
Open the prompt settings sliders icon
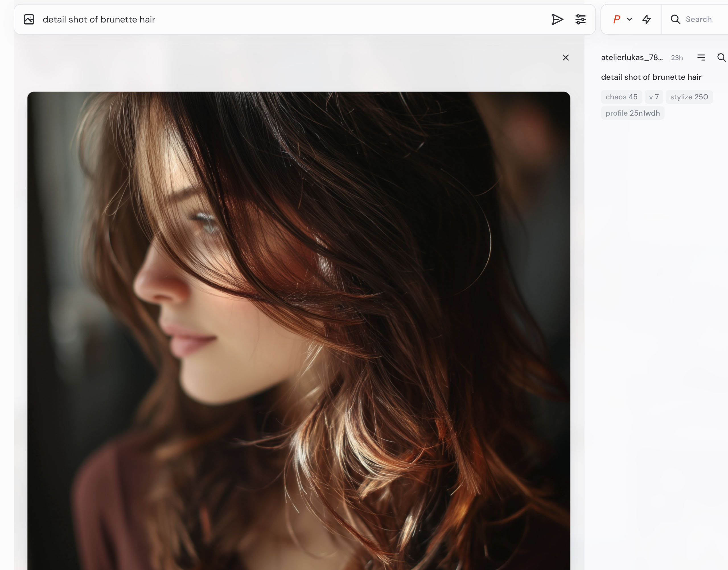point(581,19)
